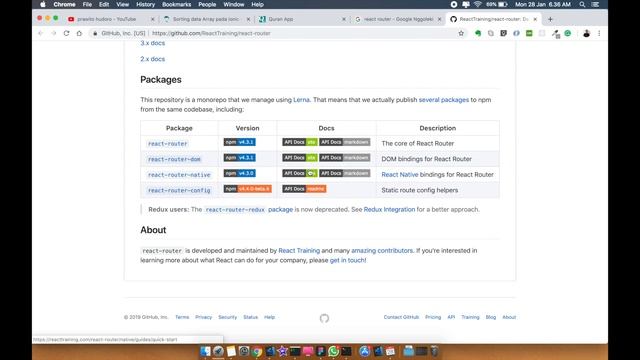640x360 pixels.
Task: Click the Wi-Fi status icon
Action: click(478, 4)
